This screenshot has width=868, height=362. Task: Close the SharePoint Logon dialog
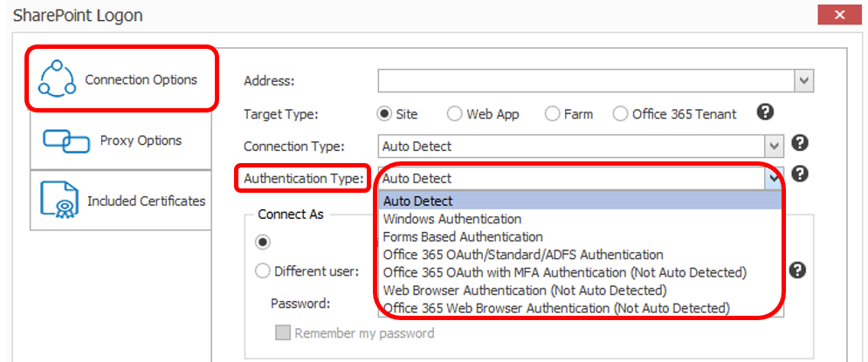tap(839, 15)
